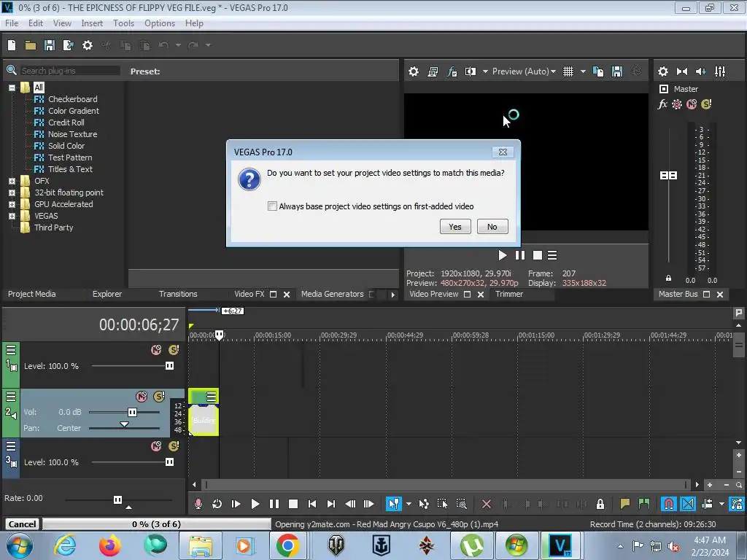Open Master Bus audio properties gear

click(662, 71)
